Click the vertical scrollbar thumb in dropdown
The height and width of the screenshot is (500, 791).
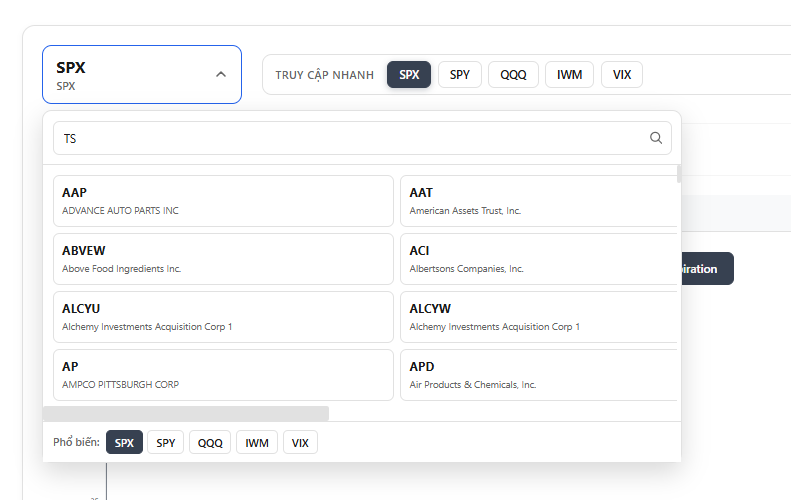pyautogui.click(x=679, y=174)
